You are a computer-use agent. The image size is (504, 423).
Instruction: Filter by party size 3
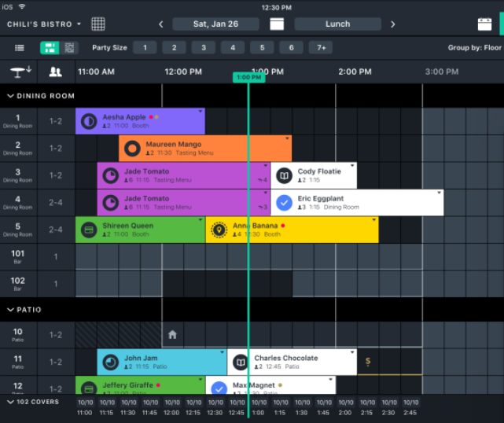coord(204,48)
